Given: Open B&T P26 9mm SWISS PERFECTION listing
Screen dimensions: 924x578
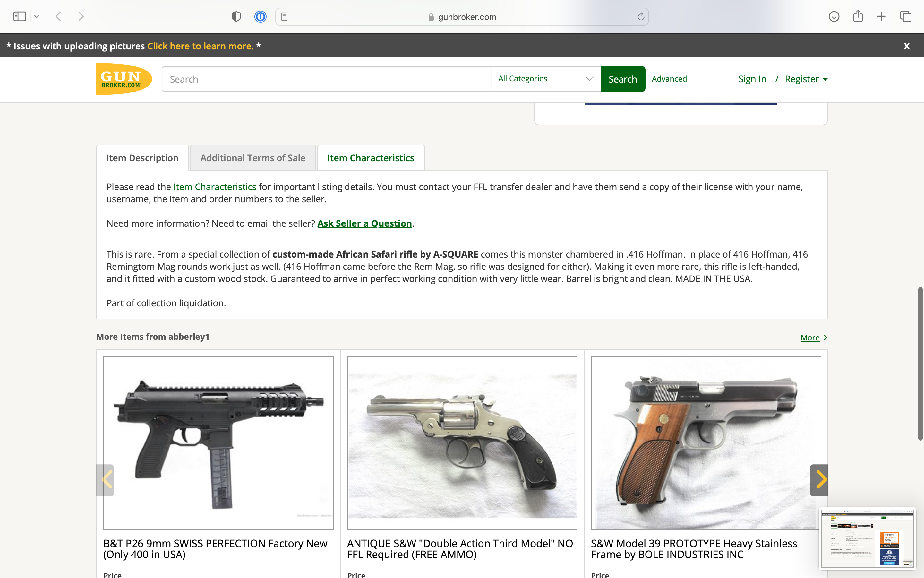Looking at the screenshot, I should tap(215, 549).
